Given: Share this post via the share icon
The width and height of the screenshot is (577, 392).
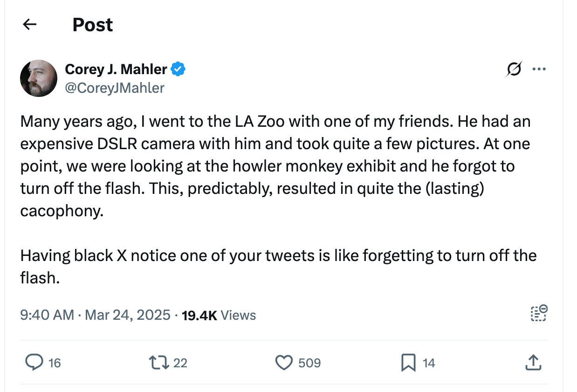Looking at the screenshot, I should (533, 362).
